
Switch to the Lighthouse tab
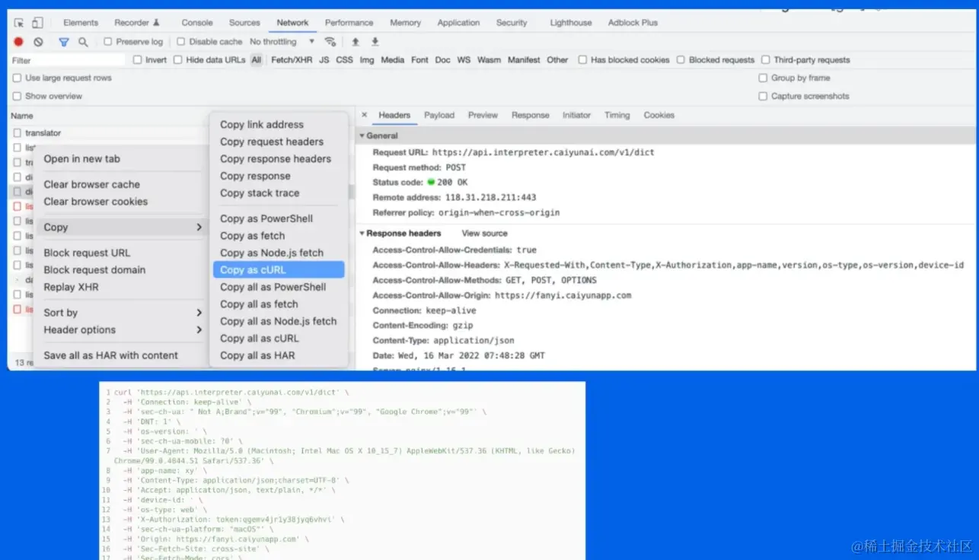coord(571,23)
